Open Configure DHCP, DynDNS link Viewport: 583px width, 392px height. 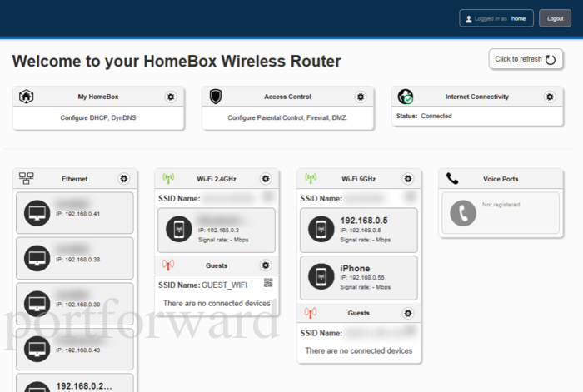98,117
